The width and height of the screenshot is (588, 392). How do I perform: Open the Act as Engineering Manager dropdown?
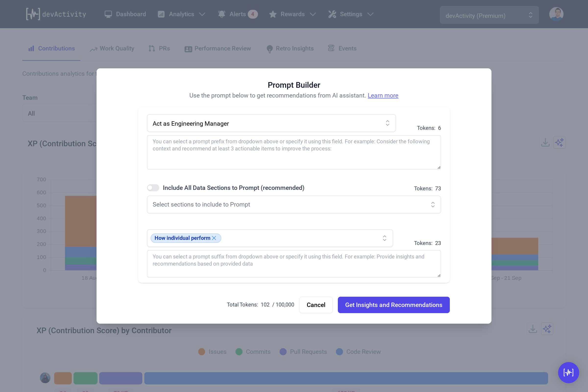[x=271, y=123]
